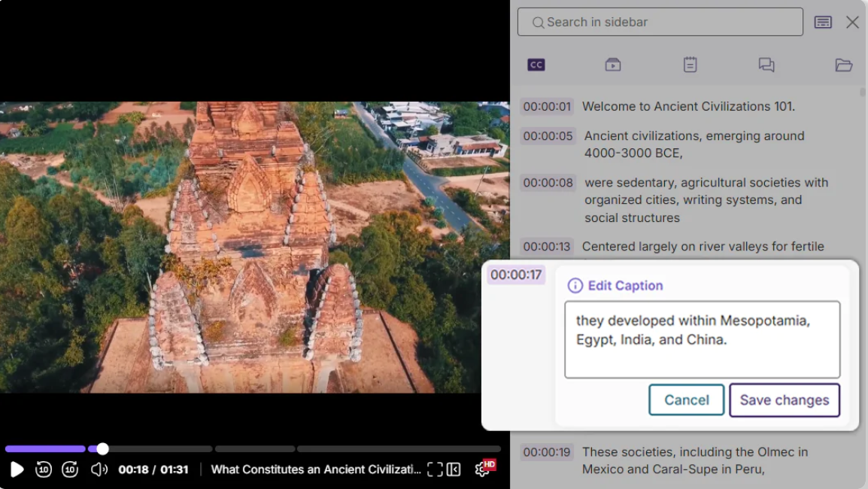The height and width of the screenshot is (489, 868).
Task: Click the video progress slider handle
Action: point(102,448)
